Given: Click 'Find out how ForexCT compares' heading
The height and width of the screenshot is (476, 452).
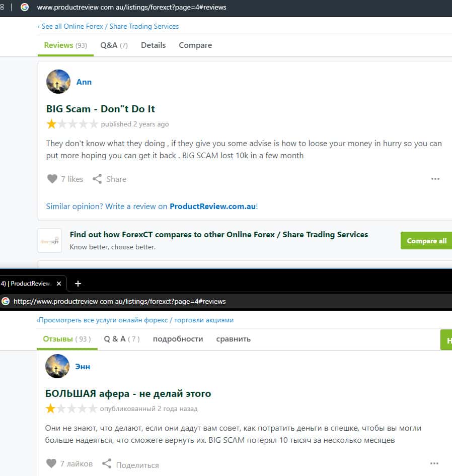Looking at the screenshot, I should (219, 235).
